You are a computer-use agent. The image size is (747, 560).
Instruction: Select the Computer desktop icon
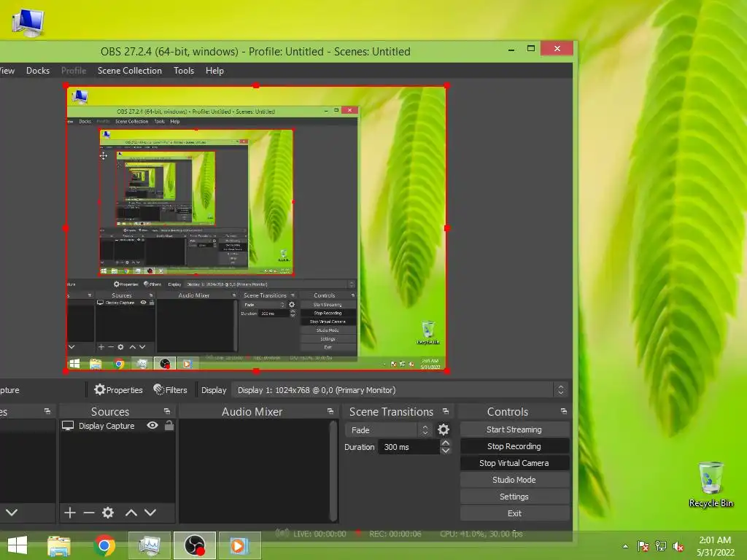pyautogui.click(x=28, y=23)
